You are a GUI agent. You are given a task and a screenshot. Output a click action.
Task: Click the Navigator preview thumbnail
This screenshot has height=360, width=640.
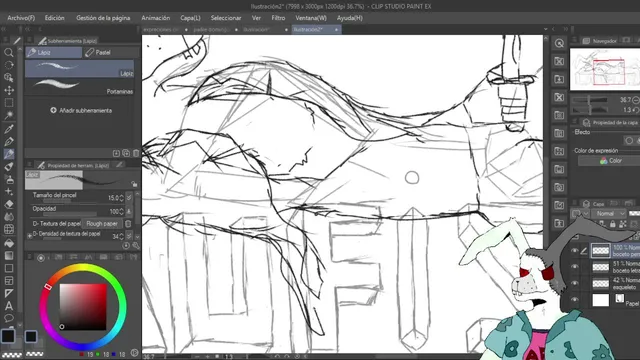tap(604, 69)
